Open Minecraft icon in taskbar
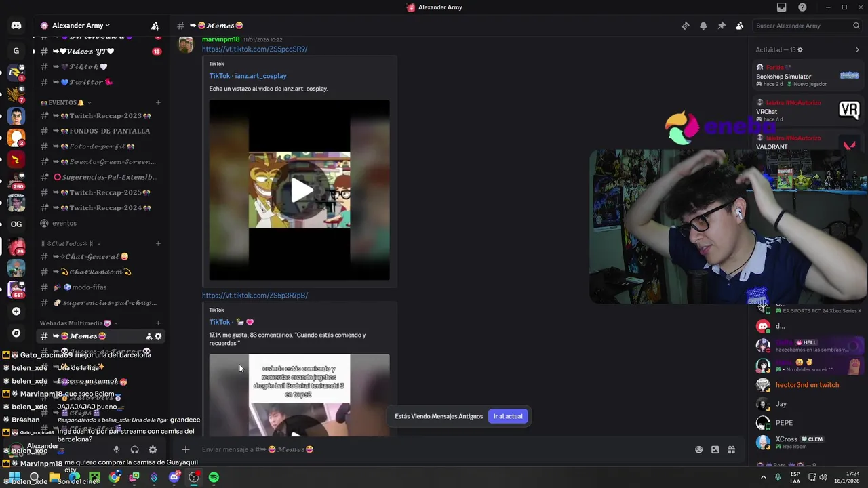Screen dimensions: 868x488 pos(94,477)
